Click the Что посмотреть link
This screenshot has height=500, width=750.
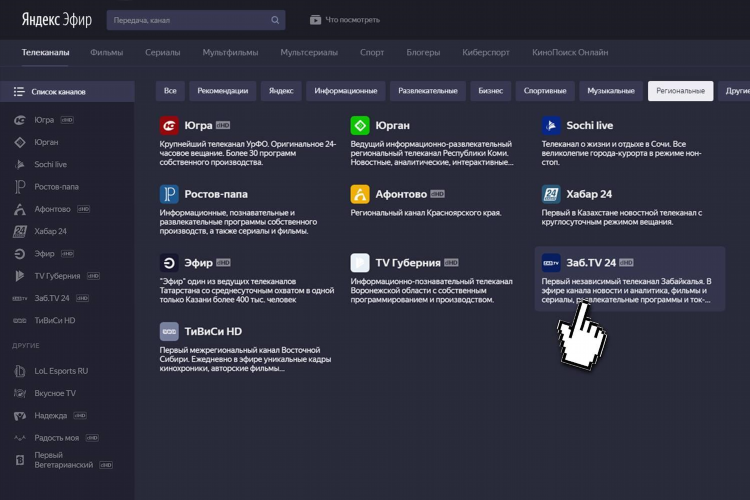pos(353,20)
